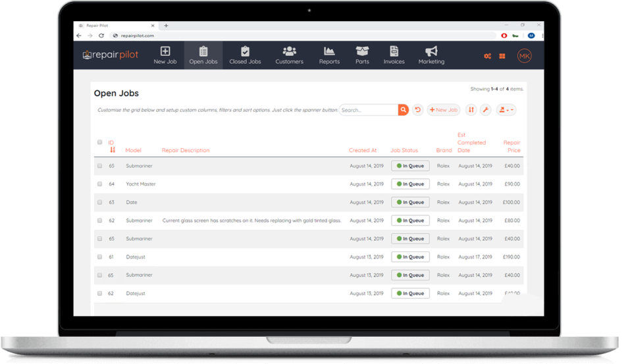Sort by the Job Status column header
This screenshot has width=632, height=364.
tap(404, 150)
